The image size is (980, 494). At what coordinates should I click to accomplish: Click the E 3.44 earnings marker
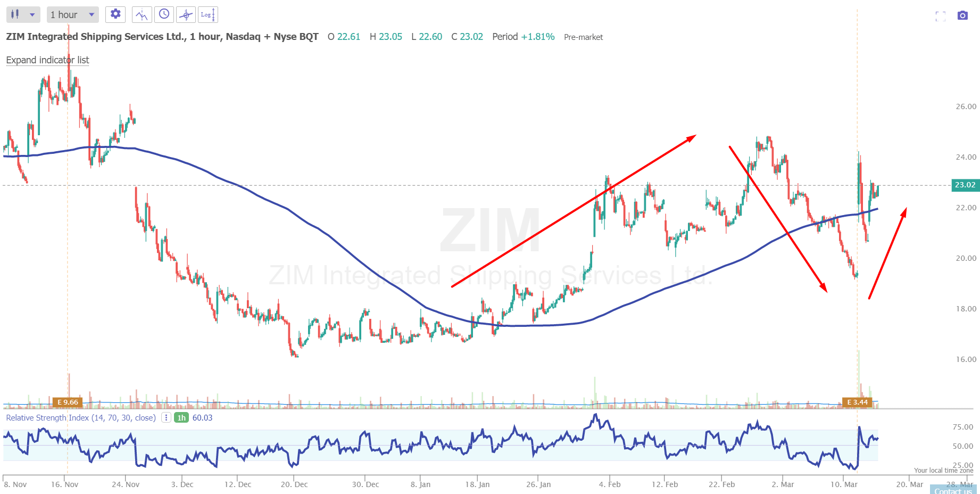click(857, 402)
